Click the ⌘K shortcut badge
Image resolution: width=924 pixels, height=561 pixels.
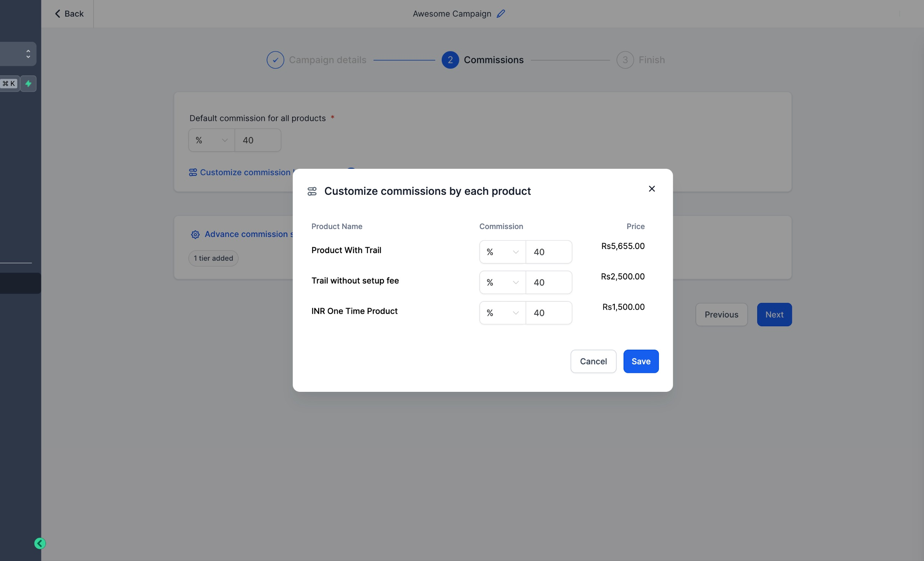(9, 84)
